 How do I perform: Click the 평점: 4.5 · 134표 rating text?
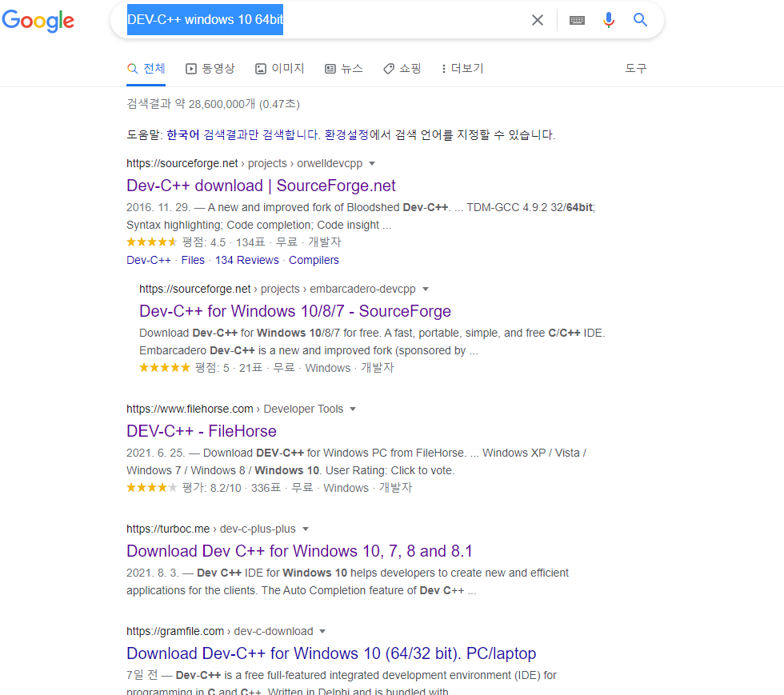223,242
